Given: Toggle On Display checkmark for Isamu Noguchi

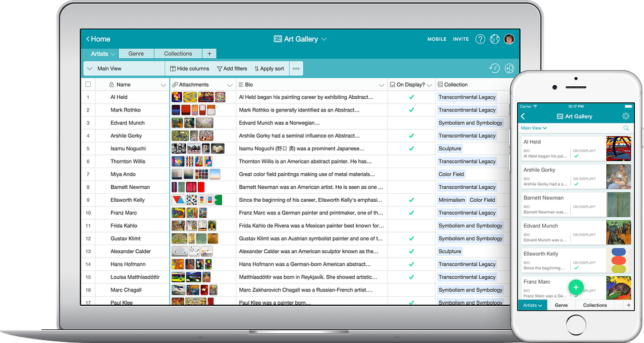Looking at the screenshot, I should (411, 149).
